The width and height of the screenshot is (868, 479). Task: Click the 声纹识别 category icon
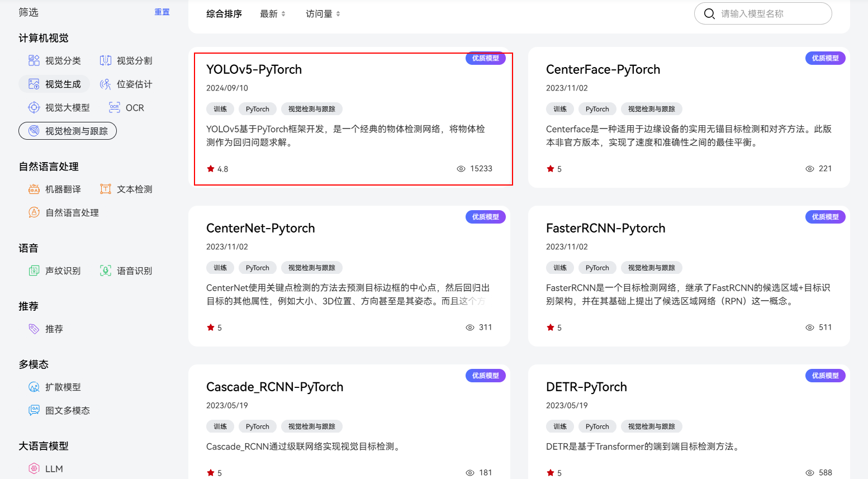34,271
